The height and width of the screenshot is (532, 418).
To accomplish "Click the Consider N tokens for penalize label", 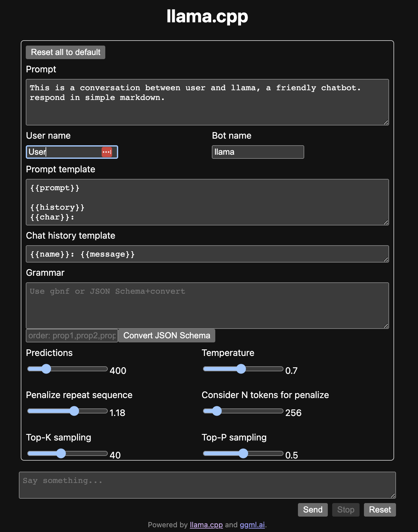I will tap(265, 395).
